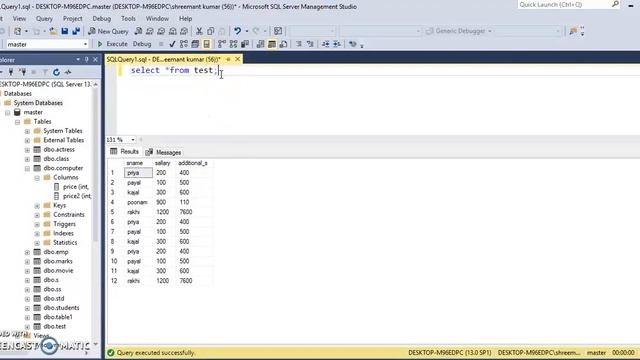Screen dimensions: 640x360
Task: Open the 131 % zoom dropdown
Action: (133, 140)
